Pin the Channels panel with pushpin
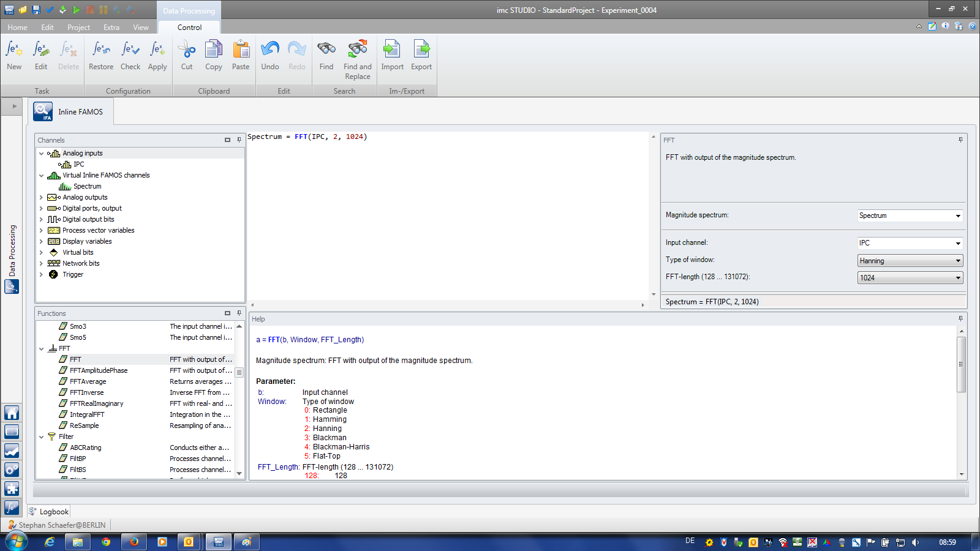The height and width of the screenshot is (551, 980). 239,140
